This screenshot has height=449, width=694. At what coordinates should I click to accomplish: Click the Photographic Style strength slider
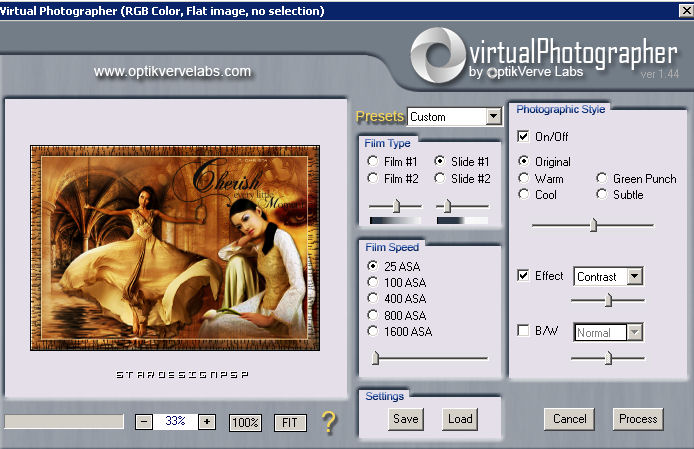point(593,225)
